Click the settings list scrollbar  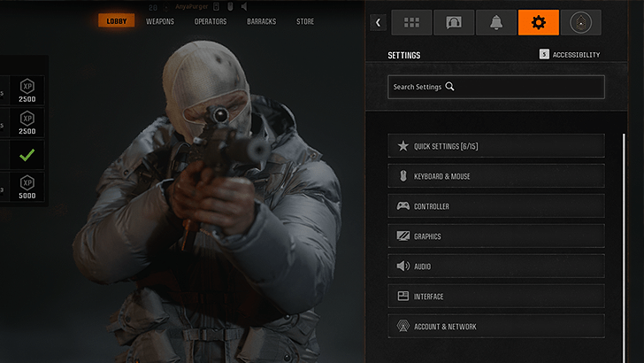(x=624, y=247)
